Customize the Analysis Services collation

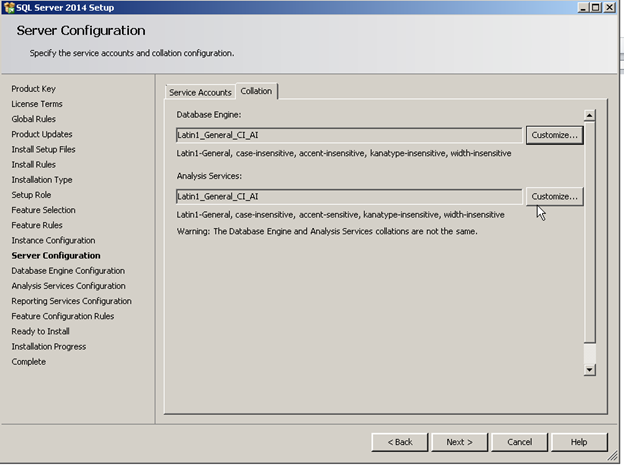(x=554, y=197)
